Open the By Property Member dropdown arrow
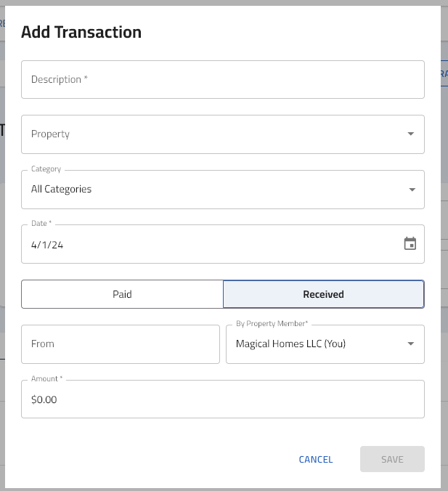Viewport: 448px width, 491px height. (411, 344)
